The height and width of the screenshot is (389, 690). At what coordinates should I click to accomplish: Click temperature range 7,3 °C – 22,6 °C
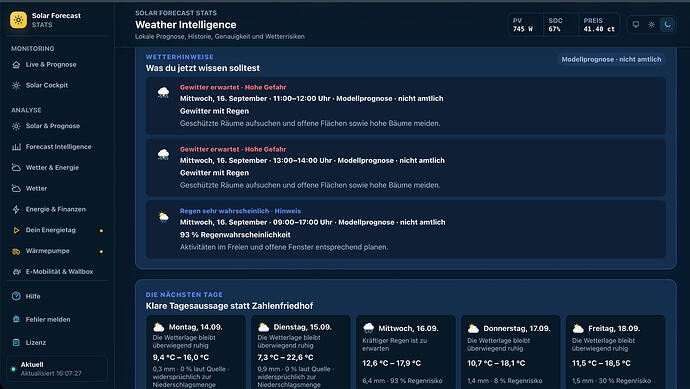(x=286, y=357)
